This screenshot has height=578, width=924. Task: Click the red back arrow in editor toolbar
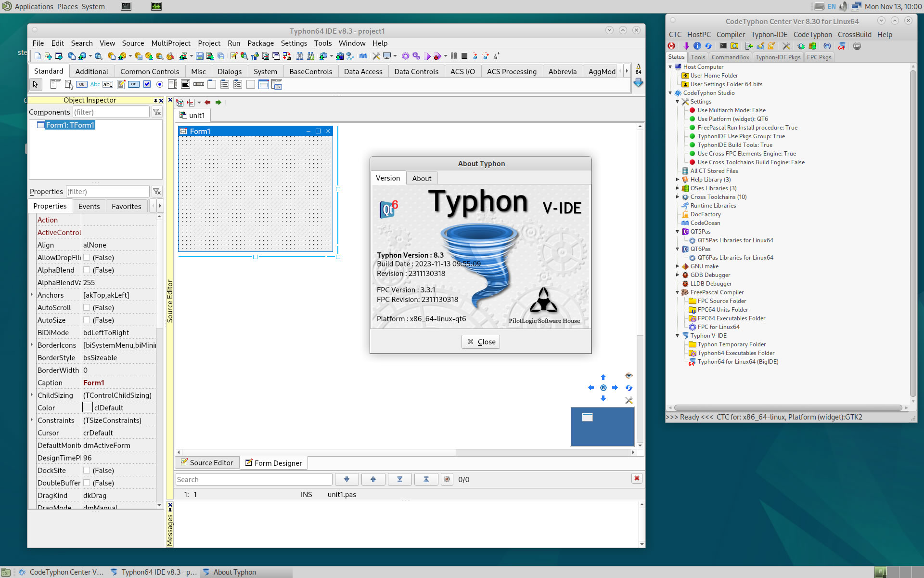point(207,102)
